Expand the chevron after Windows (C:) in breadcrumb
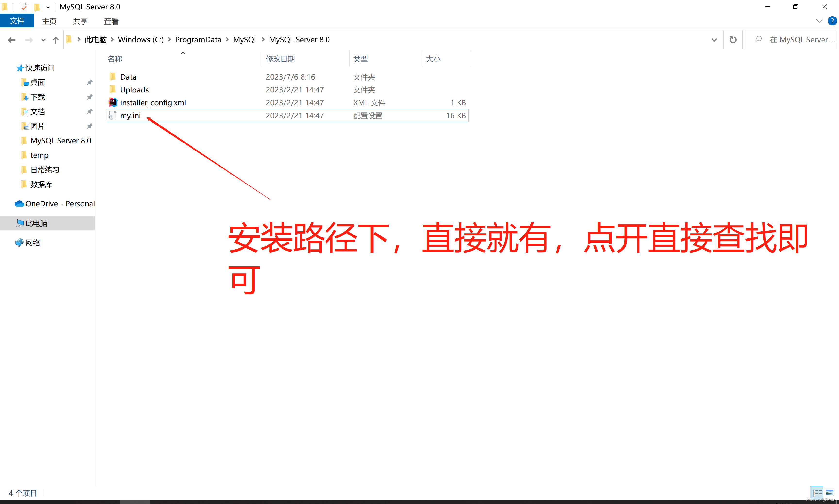This screenshot has height=504, width=839. pyautogui.click(x=169, y=40)
